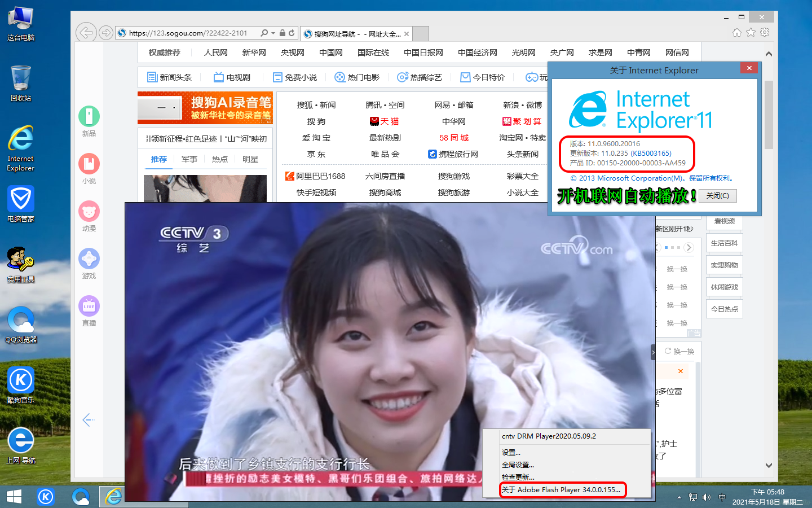Expand address bar search dropdown arrow

273,33
